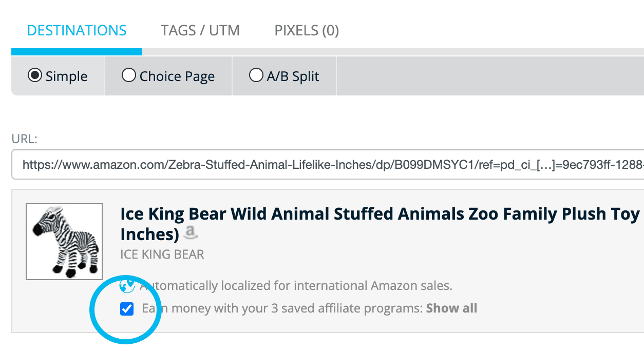Click the Simple option text label
644x351 pixels.
point(66,76)
